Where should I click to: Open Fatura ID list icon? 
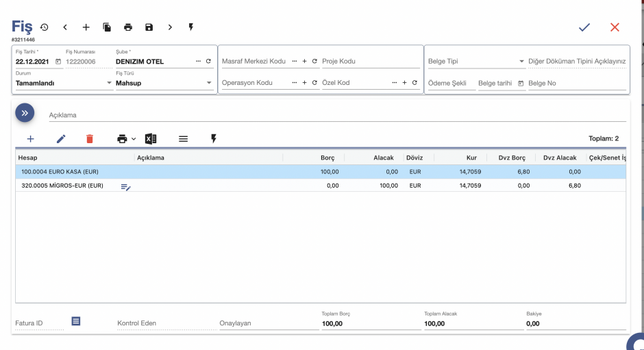click(x=76, y=321)
